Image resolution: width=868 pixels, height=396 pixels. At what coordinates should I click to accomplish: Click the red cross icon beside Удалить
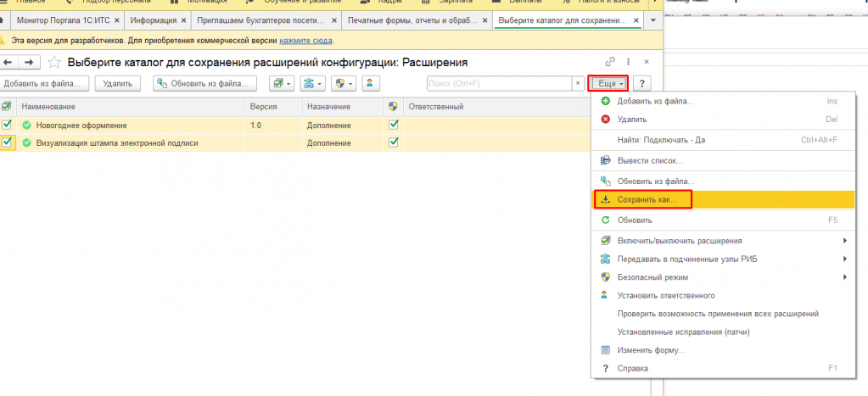coord(606,119)
